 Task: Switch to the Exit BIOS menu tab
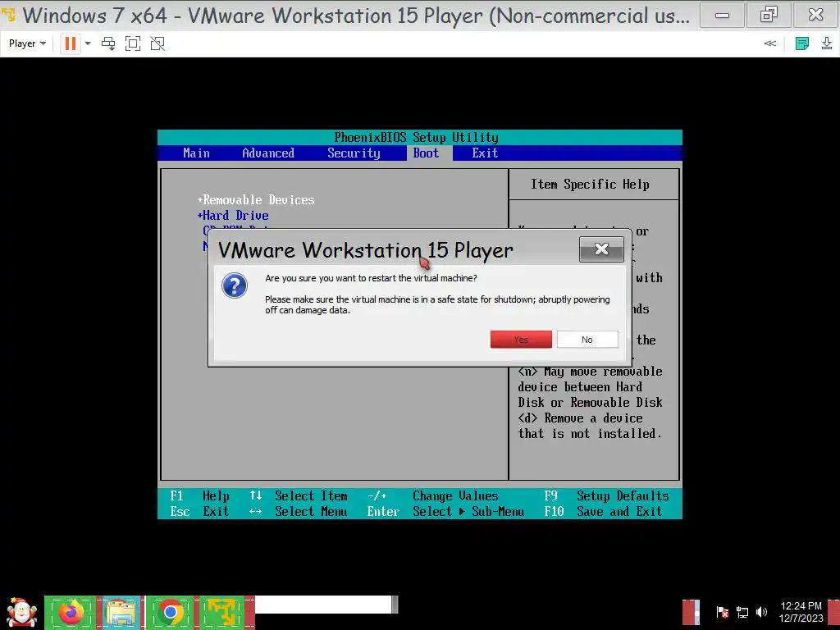(485, 153)
